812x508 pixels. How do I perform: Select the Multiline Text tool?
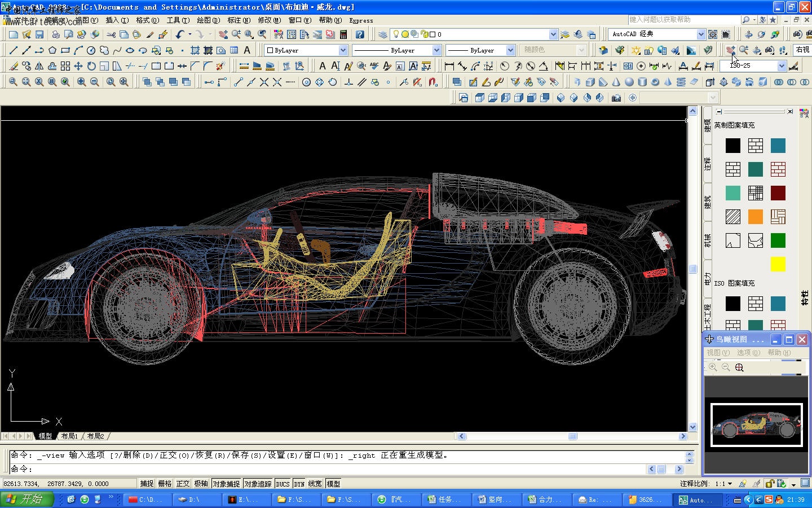tap(247, 50)
